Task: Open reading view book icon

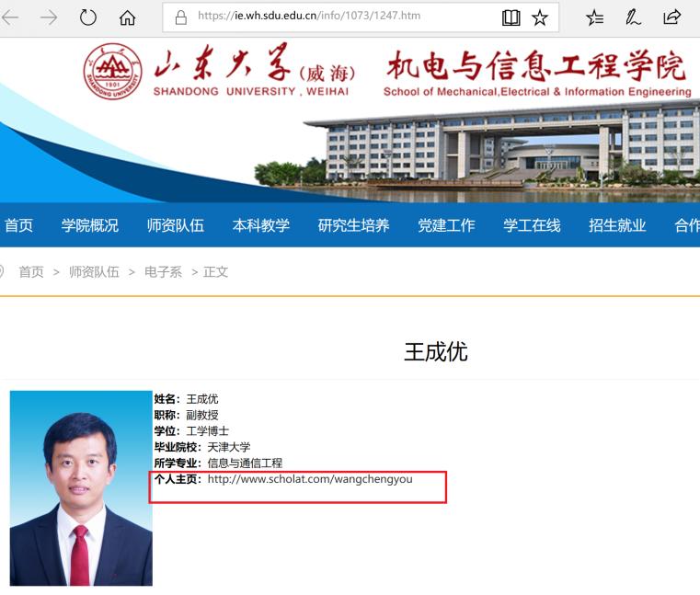Action: [511, 17]
